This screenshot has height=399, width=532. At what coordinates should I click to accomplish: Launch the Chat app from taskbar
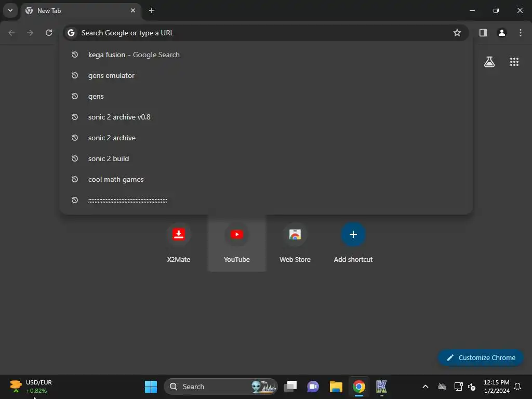tap(313, 387)
